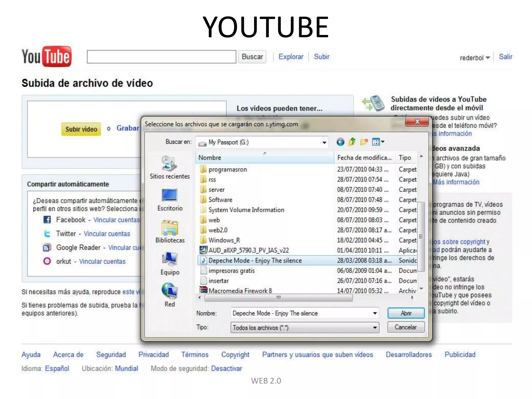This screenshot has width=532, height=399.
Task: Open the Explorar link
Action: (291, 57)
